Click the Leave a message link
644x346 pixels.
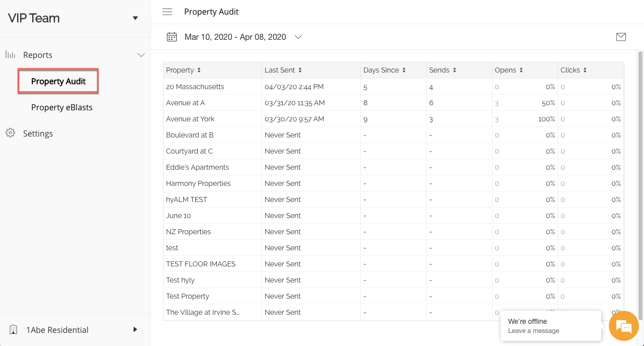[533, 331]
